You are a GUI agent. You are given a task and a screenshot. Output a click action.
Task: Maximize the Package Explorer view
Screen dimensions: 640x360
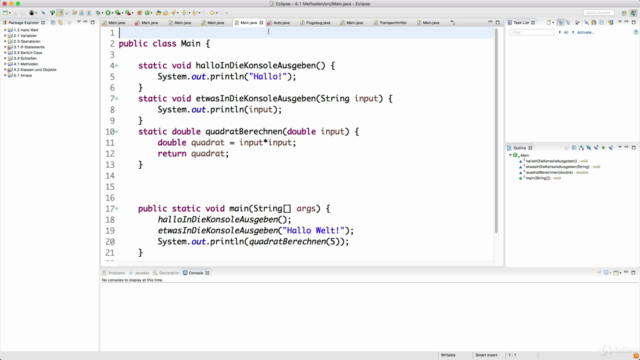(x=93, y=22)
